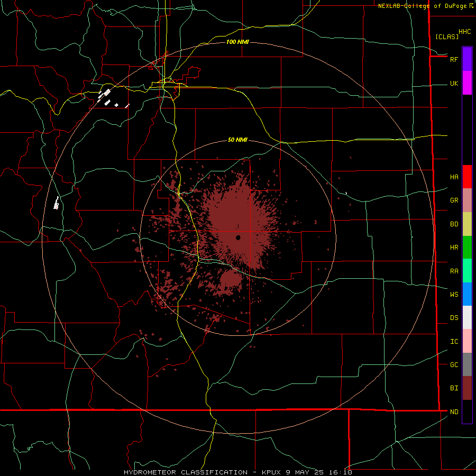The image size is (476, 476).
Task: Click the 'HYDROMETEOR CLASSIFICATION' caption text
Action: point(186,472)
